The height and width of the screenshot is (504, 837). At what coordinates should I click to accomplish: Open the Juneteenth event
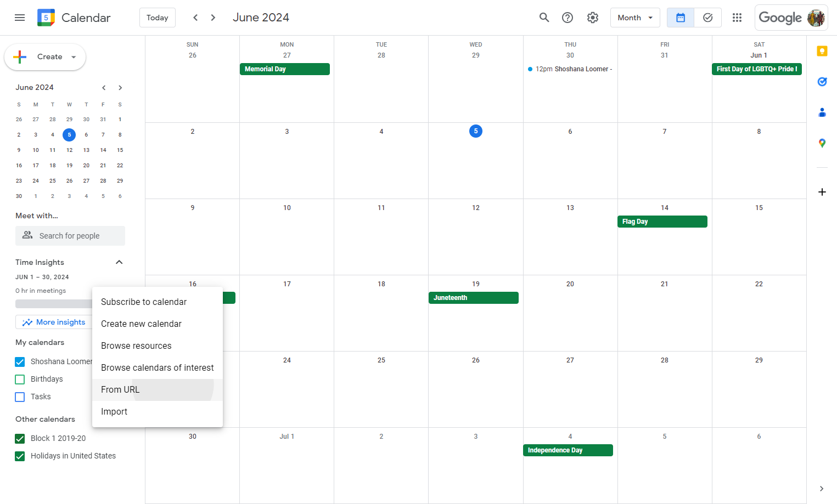coord(474,298)
